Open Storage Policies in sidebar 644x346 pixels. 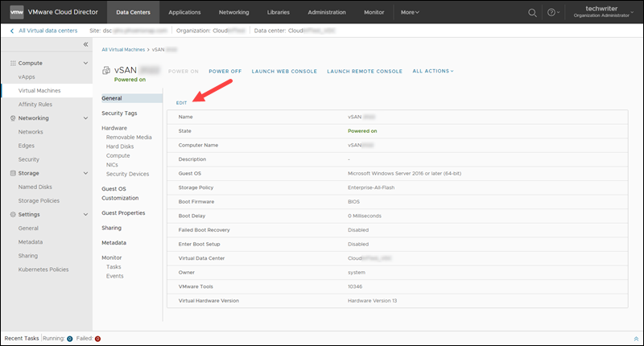(39, 200)
